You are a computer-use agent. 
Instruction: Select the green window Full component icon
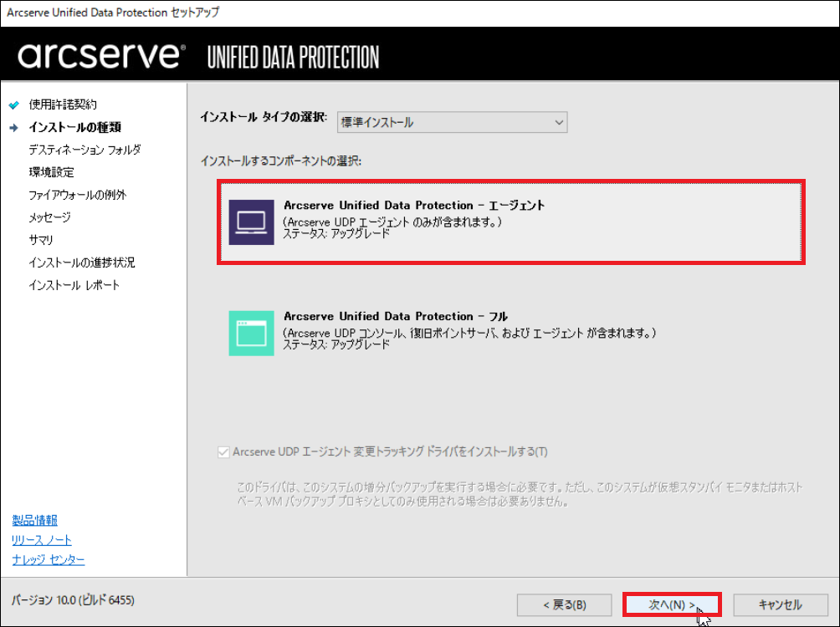coord(251,333)
